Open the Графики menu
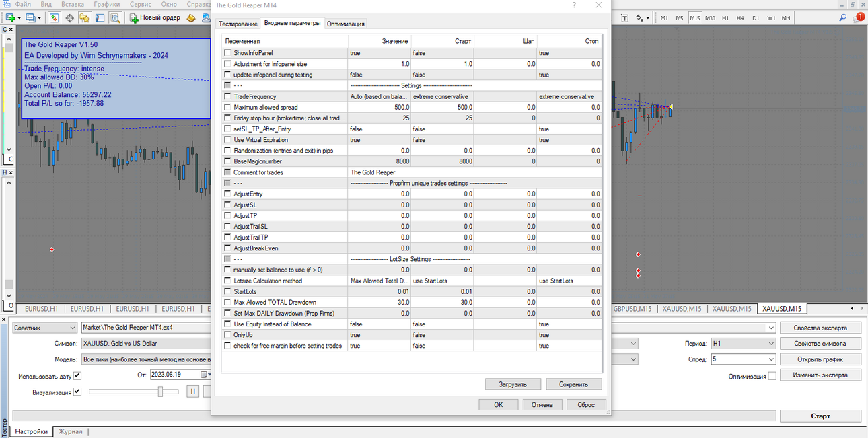The width and height of the screenshot is (868, 438). coord(107,4)
